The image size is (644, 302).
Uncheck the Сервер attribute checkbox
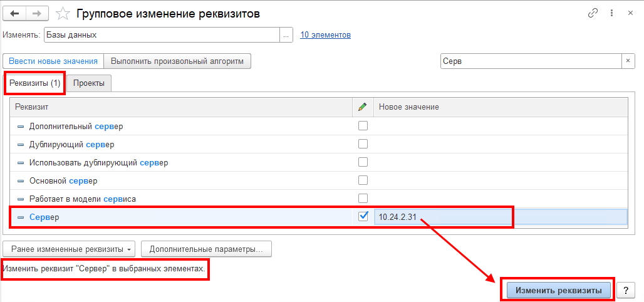[363, 216]
